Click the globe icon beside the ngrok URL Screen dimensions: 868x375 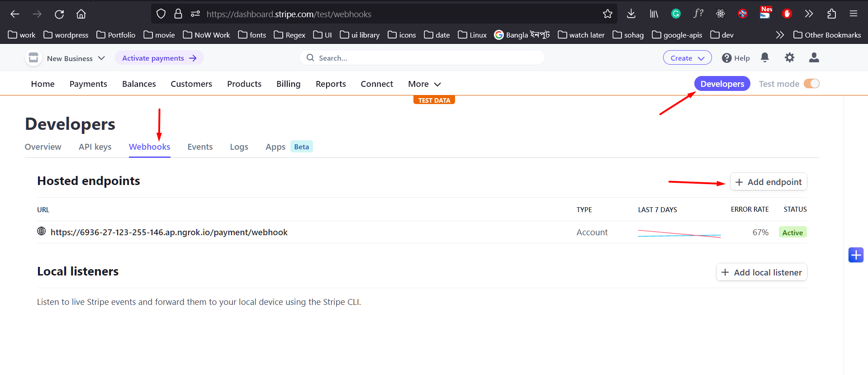[42, 231]
